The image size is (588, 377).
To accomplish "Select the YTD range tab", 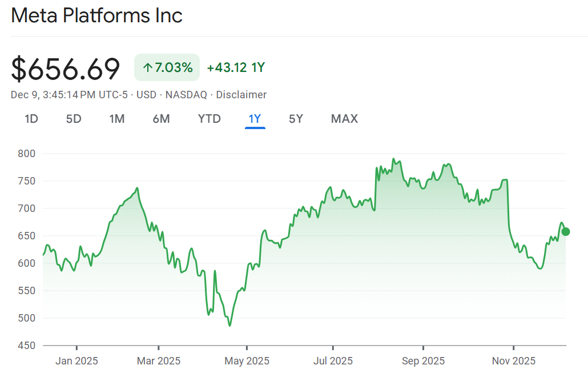I will pos(209,119).
